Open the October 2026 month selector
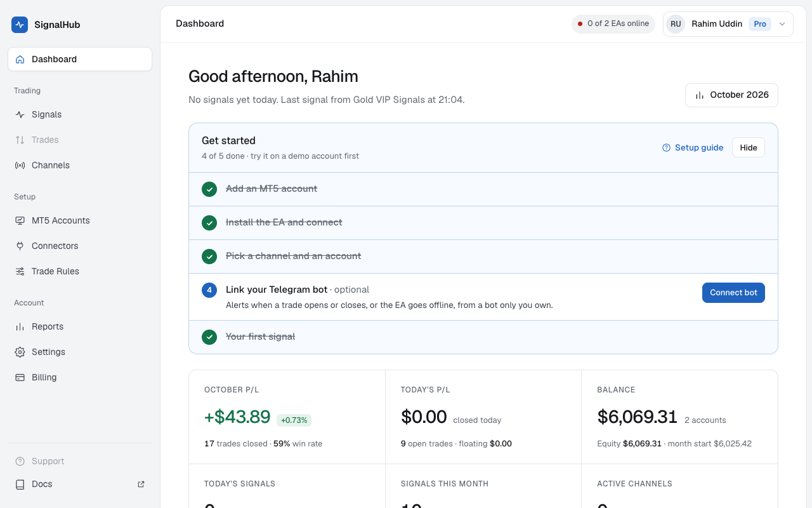This screenshot has height=508, width=812. (x=731, y=95)
